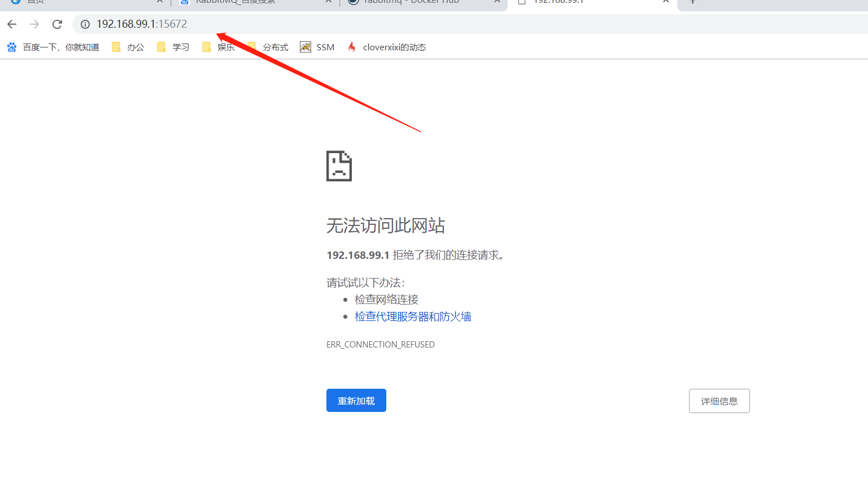Reload the page with the refresh icon

coord(57,24)
